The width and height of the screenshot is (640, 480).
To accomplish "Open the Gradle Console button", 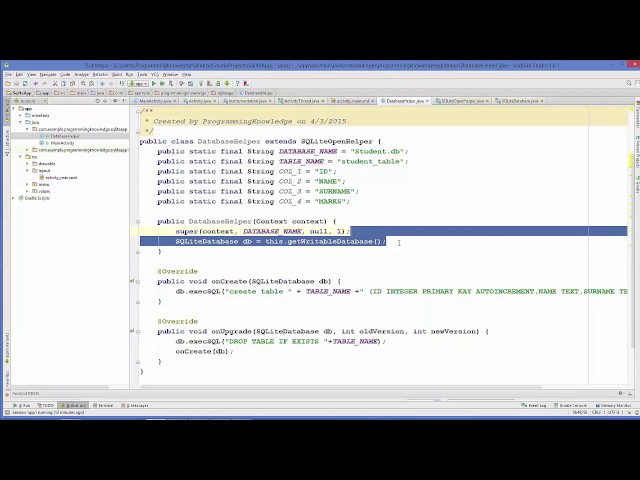I will (570, 405).
